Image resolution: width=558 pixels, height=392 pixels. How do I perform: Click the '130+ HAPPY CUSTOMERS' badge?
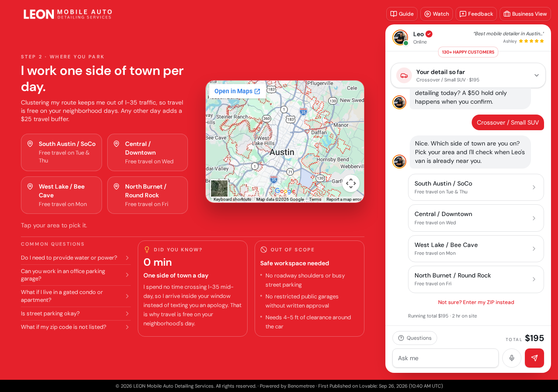468,52
